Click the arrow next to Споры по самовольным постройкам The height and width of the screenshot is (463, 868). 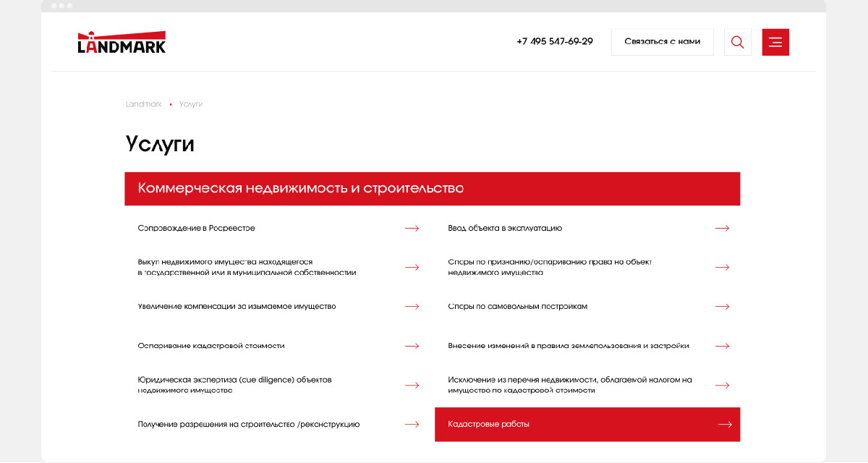[x=722, y=307]
